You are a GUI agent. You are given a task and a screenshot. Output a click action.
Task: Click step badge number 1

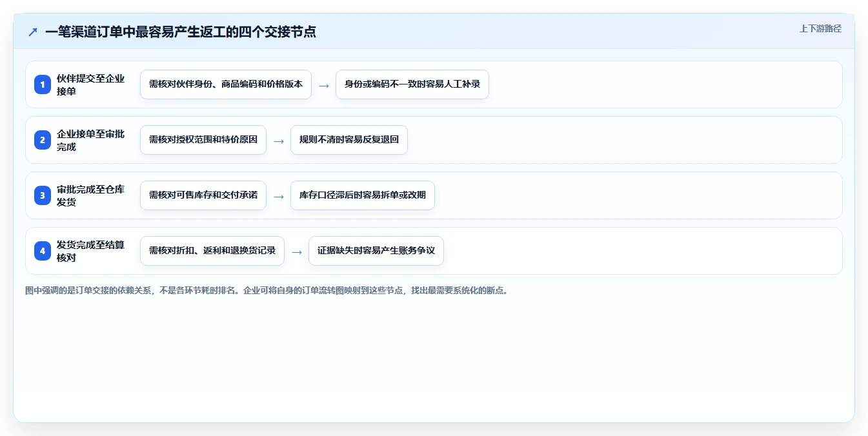pyautogui.click(x=43, y=84)
